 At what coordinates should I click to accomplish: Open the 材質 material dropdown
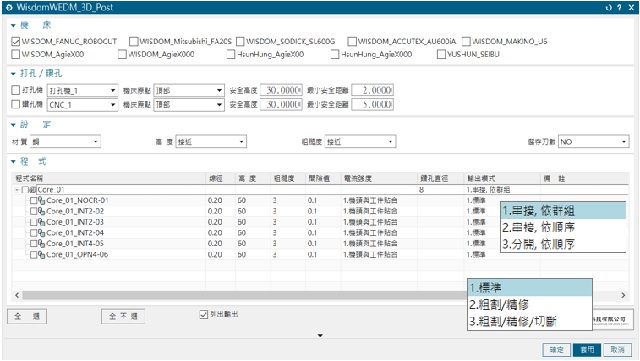coord(65,142)
